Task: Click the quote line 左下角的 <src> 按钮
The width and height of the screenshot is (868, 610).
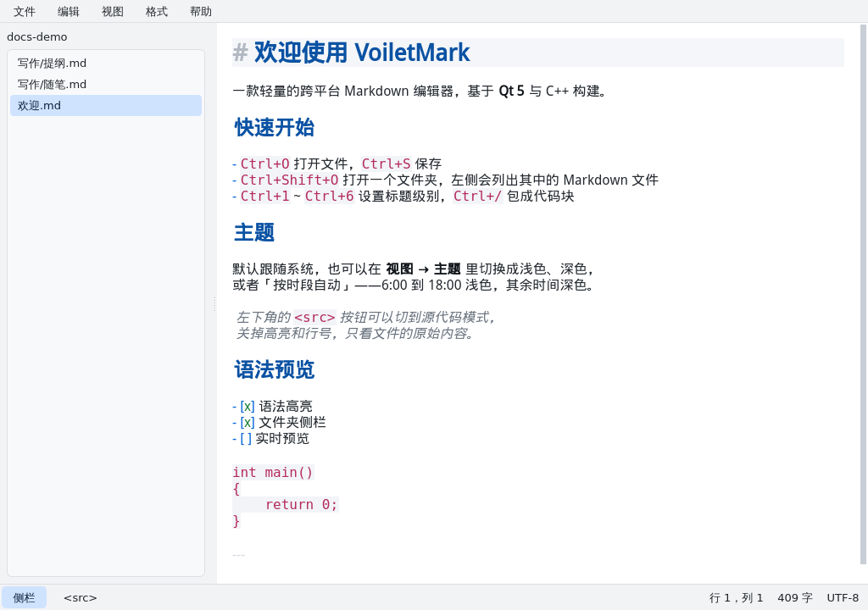Action: tap(366, 317)
